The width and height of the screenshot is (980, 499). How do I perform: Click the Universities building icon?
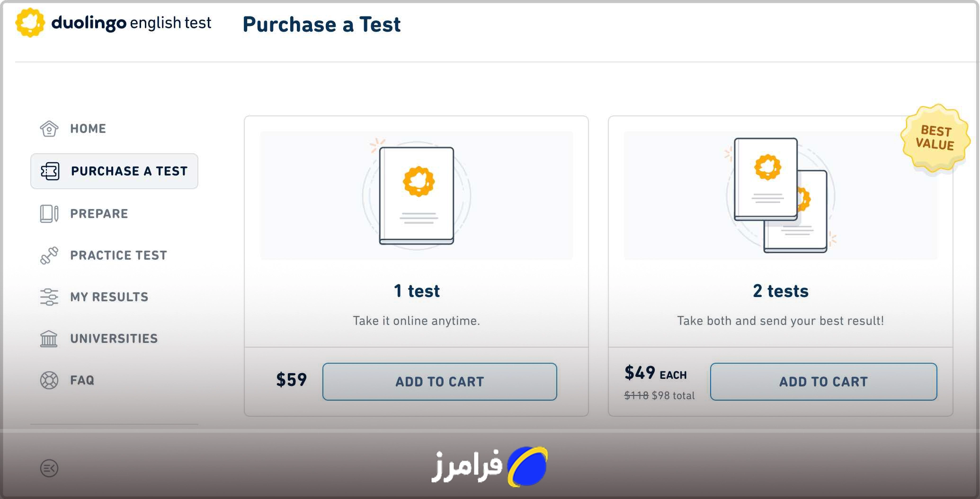pos(49,339)
